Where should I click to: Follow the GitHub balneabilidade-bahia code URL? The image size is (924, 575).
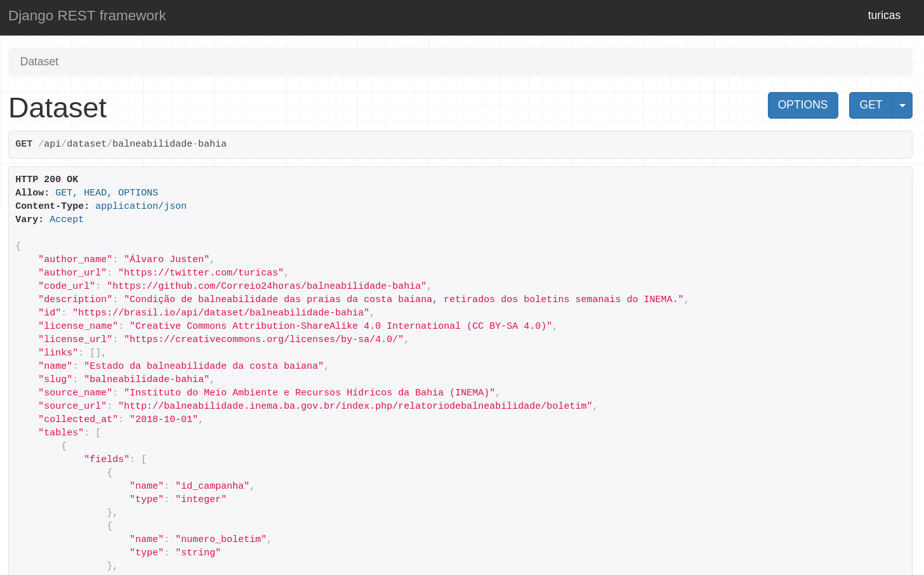(x=267, y=286)
